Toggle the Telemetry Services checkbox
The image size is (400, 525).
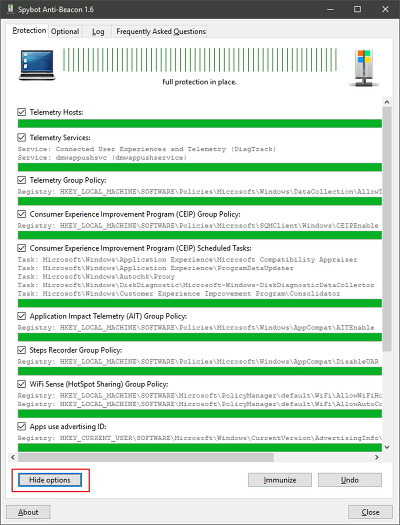coord(21,137)
